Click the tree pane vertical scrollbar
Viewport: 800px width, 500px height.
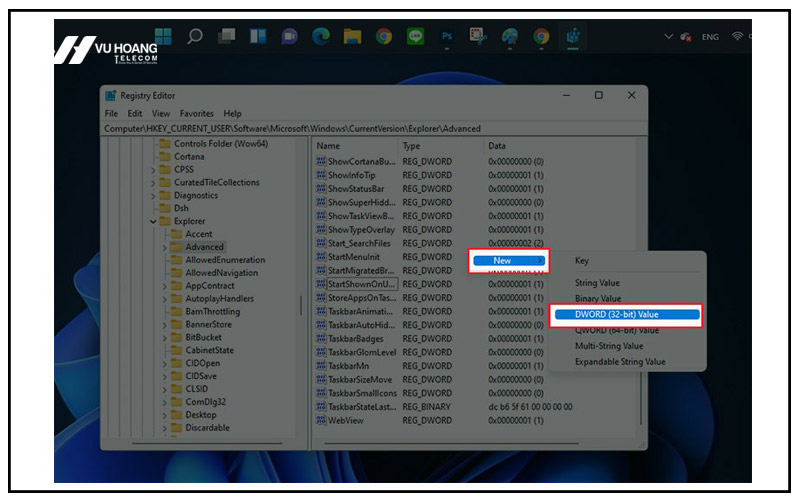point(301,305)
